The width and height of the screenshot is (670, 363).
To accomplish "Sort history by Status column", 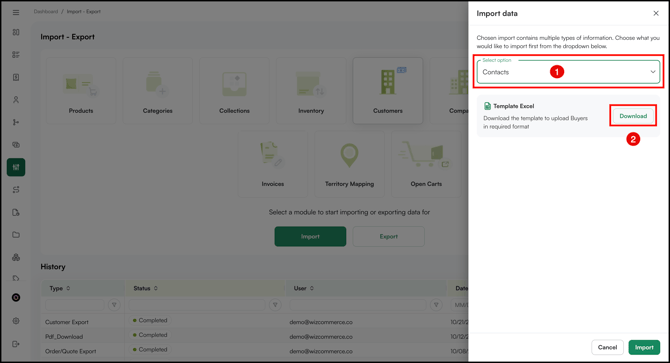I will point(156,288).
